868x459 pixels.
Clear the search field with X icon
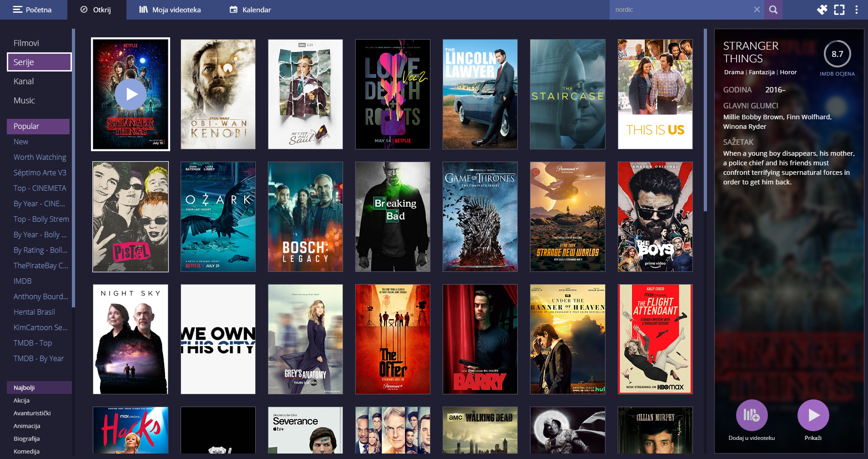point(757,10)
